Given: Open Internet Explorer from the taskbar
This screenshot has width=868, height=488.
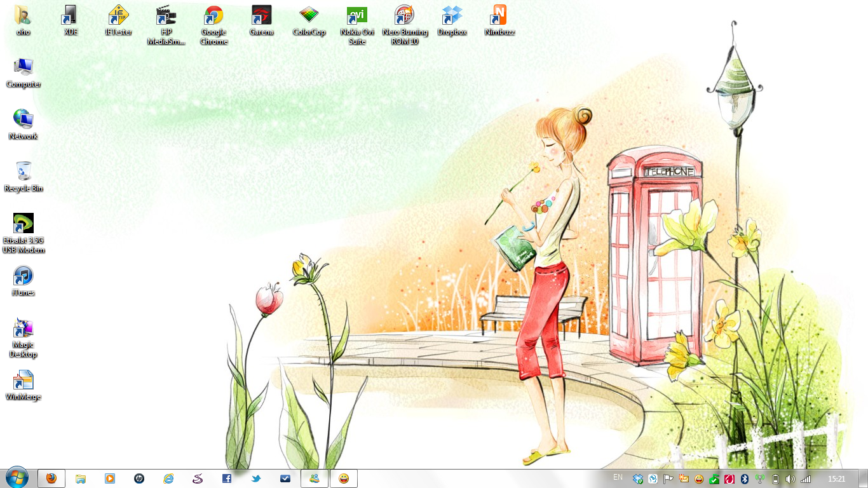Looking at the screenshot, I should (168, 478).
